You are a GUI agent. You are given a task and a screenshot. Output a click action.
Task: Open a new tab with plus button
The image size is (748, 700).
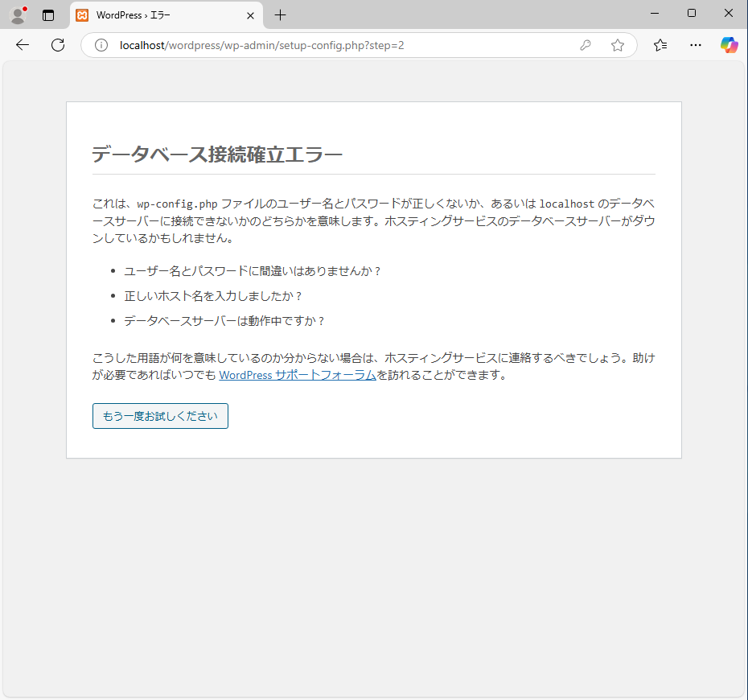pos(280,15)
